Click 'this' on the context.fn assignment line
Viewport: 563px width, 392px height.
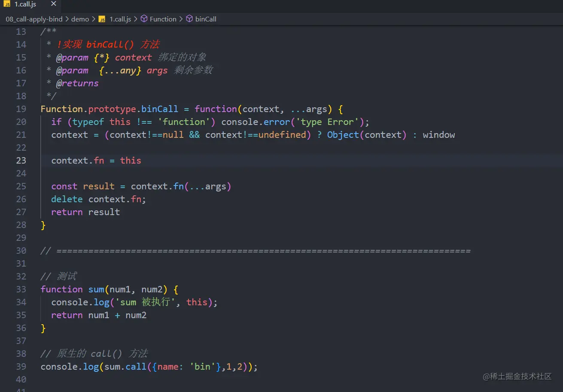coord(131,161)
